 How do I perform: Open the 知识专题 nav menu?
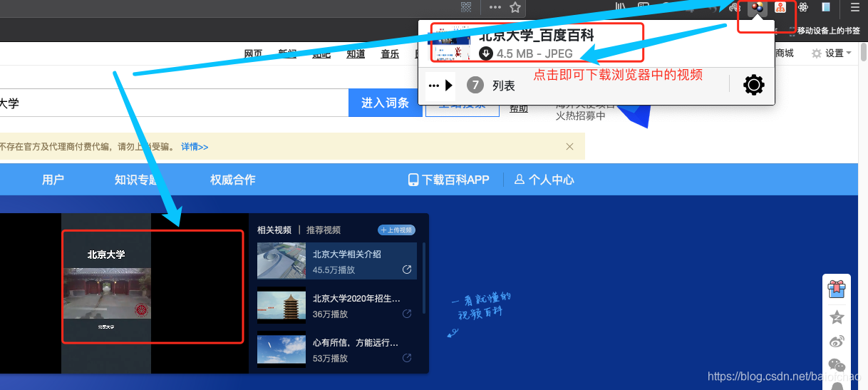coord(137,180)
